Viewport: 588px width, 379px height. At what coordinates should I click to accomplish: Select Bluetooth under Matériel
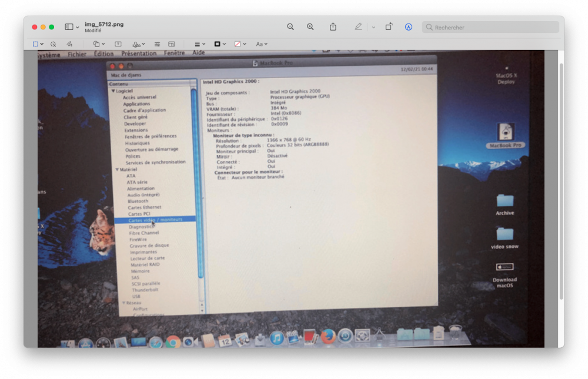click(x=138, y=201)
